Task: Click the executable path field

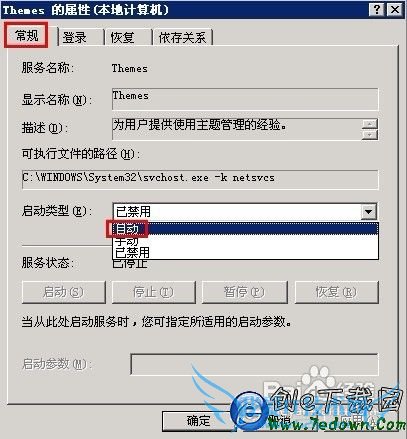Action: pos(200,179)
